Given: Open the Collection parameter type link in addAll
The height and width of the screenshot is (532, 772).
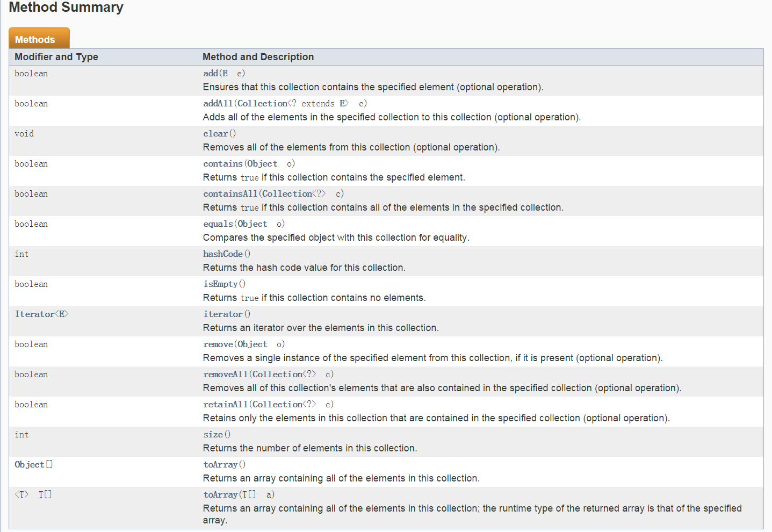Looking at the screenshot, I should pos(263,103).
